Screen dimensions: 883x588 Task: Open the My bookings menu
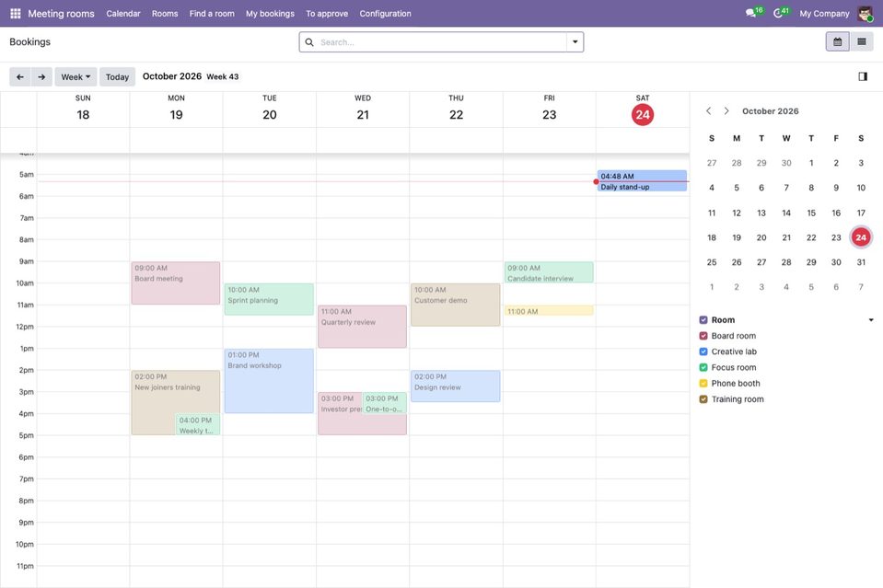pos(271,14)
